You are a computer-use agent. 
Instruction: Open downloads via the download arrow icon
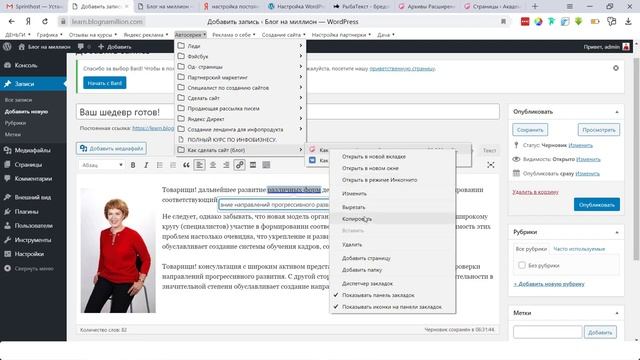click(628, 21)
